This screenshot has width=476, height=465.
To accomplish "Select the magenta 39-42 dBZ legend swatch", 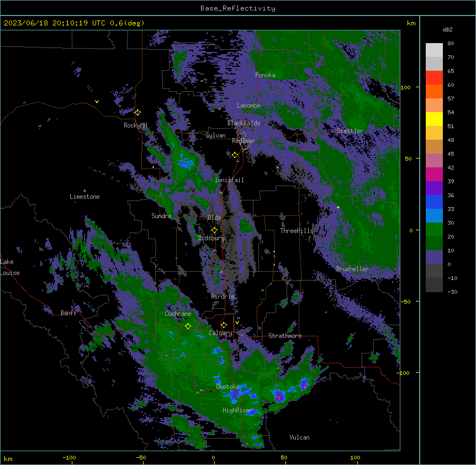I will [434, 174].
